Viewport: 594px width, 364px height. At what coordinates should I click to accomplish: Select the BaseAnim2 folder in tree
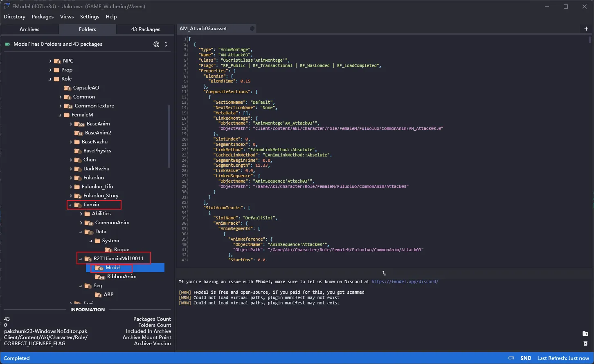tap(98, 133)
